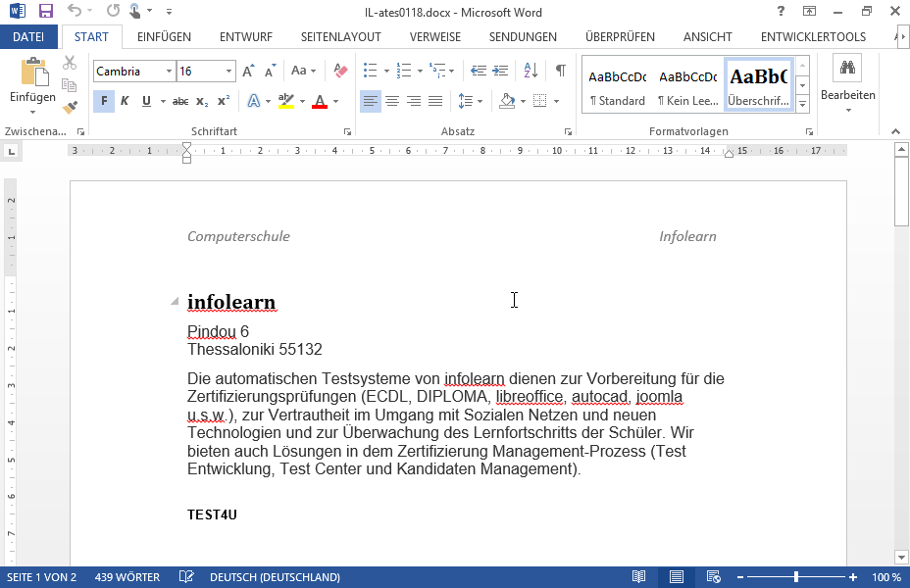Zoom in with the plus button
910x588 pixels.
(853, 577)
